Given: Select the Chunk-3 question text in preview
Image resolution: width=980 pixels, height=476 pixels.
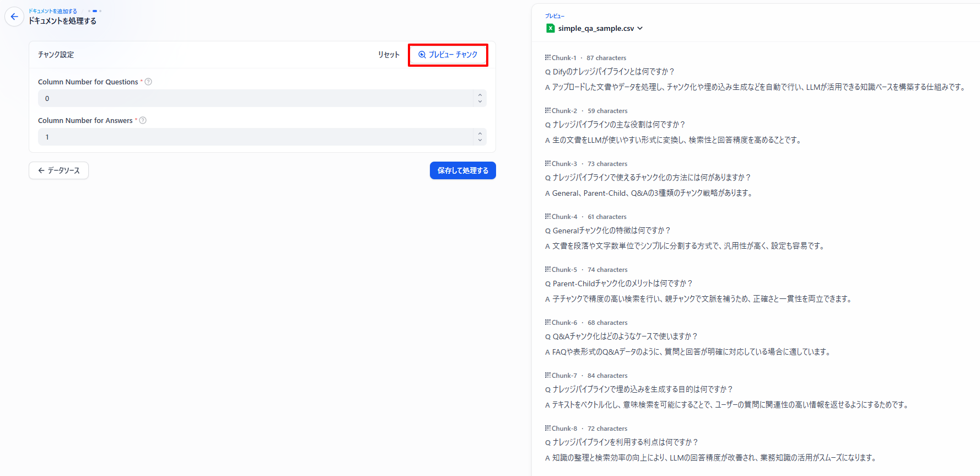Looking at the screenshot, I should (x=651, y=178).
